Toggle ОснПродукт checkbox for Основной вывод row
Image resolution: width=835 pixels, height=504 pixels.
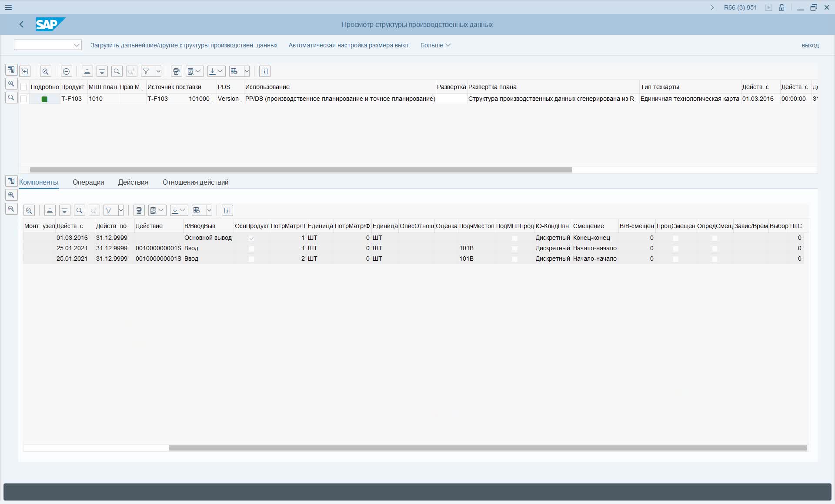tap(251, 238)
